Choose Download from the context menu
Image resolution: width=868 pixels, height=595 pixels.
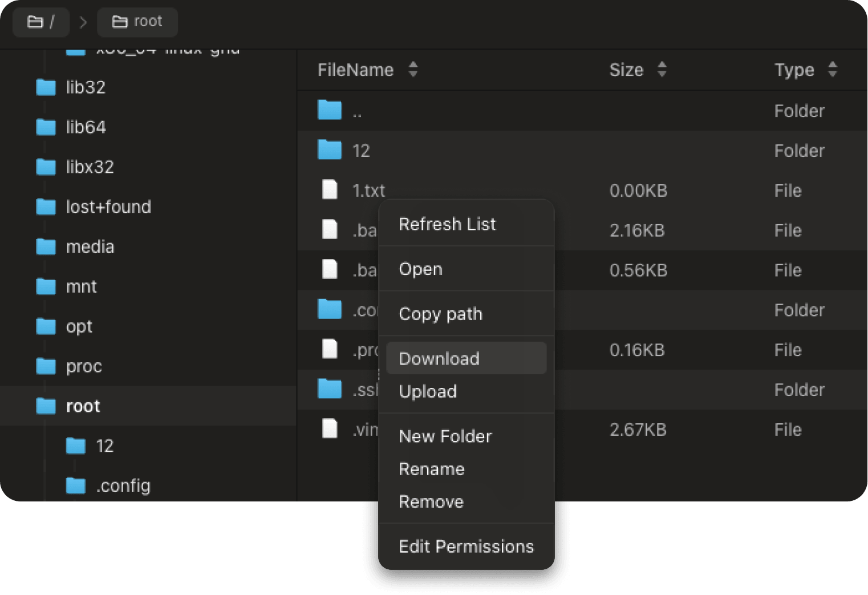tap(439, 359)
